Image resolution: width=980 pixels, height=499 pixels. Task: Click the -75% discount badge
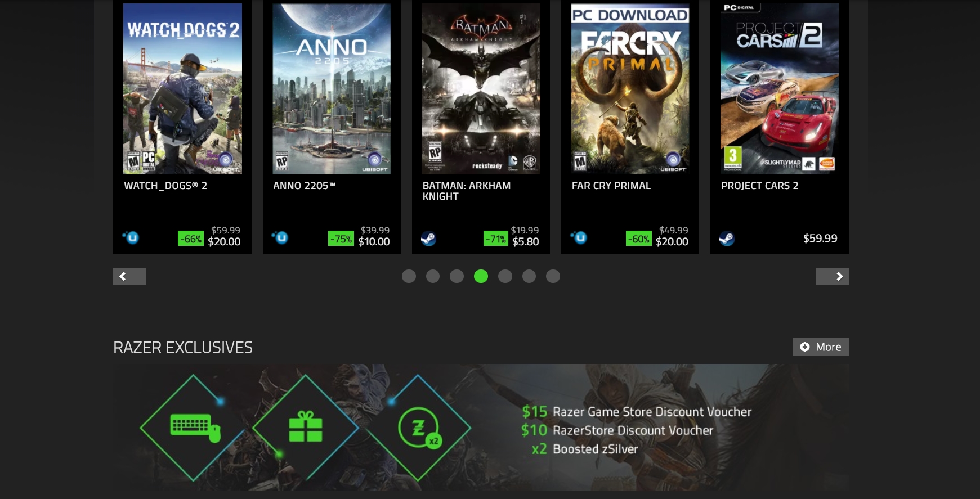tap(341, 239)
